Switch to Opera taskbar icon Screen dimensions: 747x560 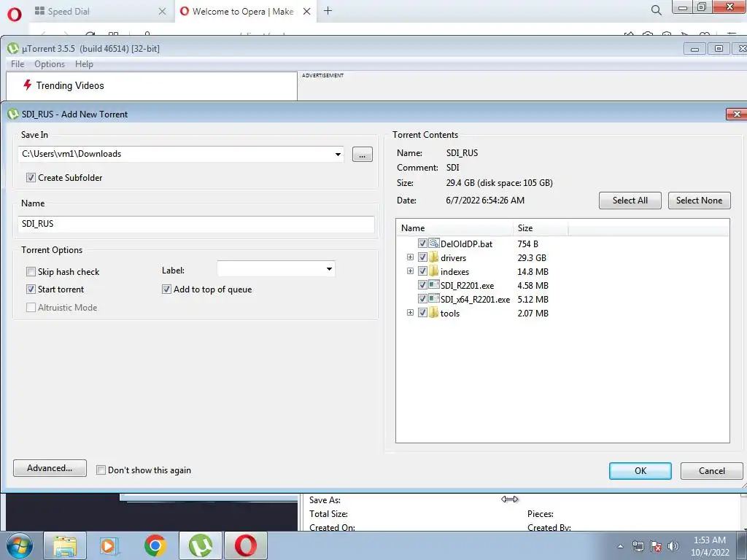245,545
